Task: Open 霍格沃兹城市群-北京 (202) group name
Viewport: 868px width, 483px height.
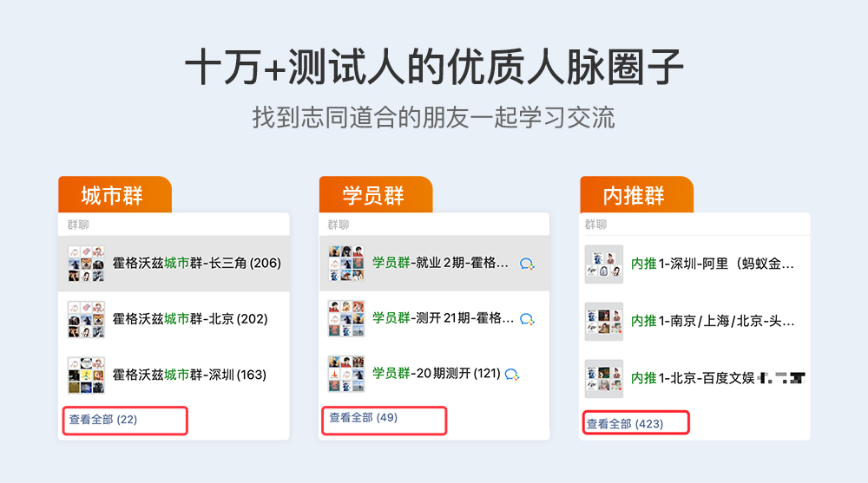Action: [x=190, y=319]
